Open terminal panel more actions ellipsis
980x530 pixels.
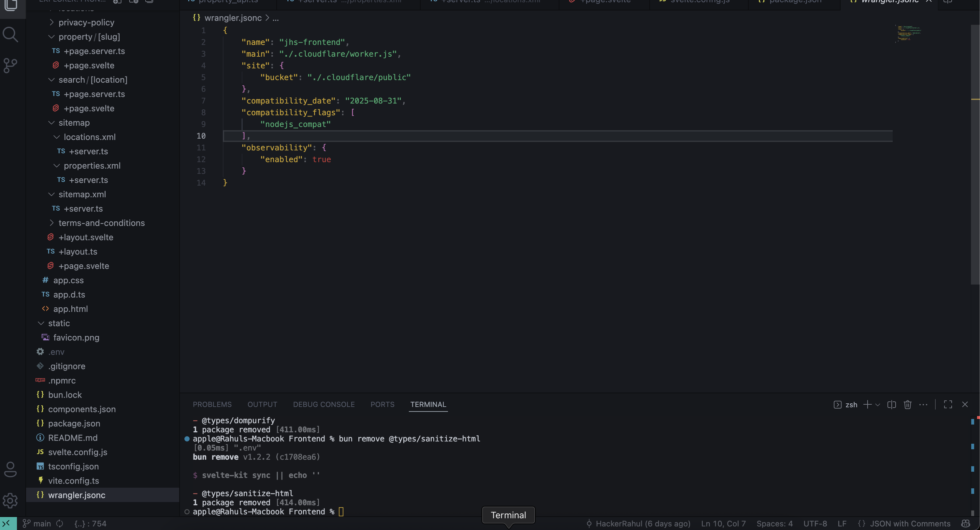(x=923, y=405)
